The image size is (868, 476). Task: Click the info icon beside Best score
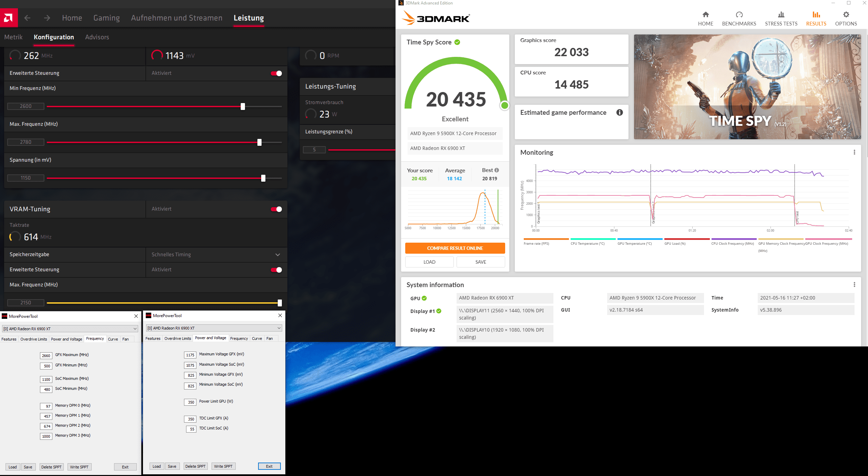(497, 170)
